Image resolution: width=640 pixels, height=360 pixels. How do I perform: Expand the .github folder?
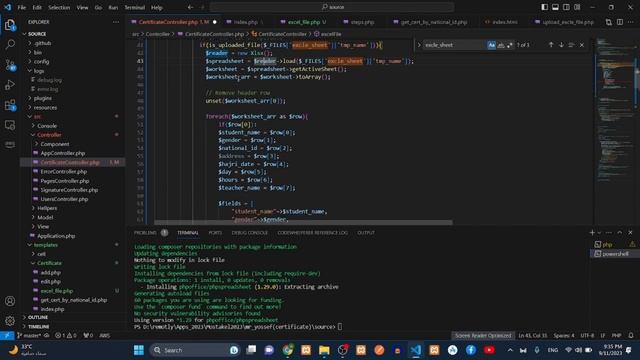[x=42, y=43]
